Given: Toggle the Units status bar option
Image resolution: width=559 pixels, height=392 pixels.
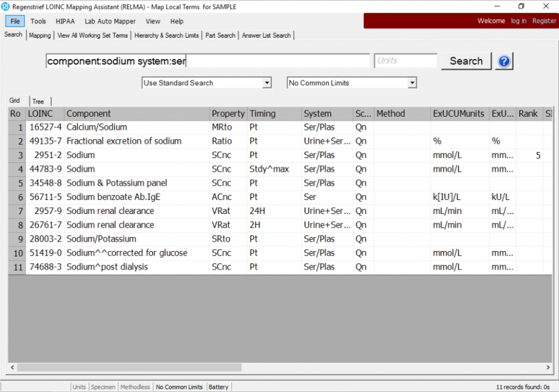Looking at the screenshot, I should pos(79,387).
